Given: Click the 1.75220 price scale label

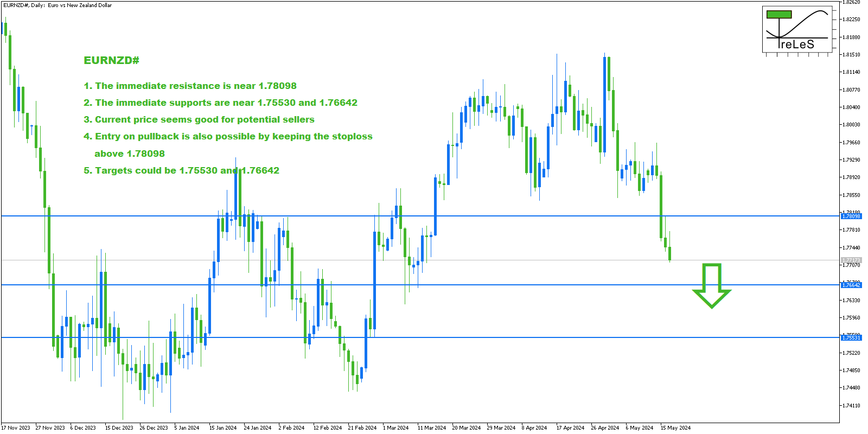Looking at the screenshot, I should tap(851, 353).
